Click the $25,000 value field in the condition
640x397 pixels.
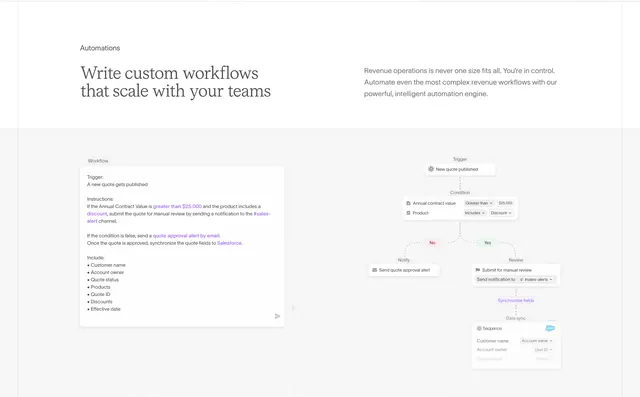pyautogui.click(x=505, y=203)
